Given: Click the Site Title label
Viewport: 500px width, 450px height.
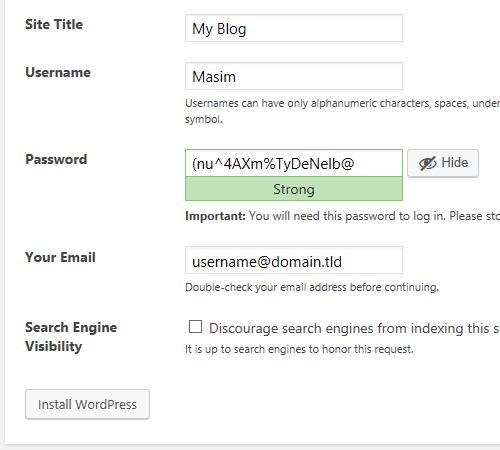Looking at the screenshot, I should click(x=54, y=24).
